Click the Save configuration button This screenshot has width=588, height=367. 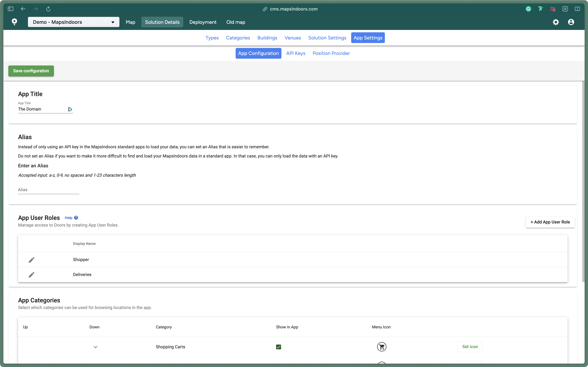(31, 71)
